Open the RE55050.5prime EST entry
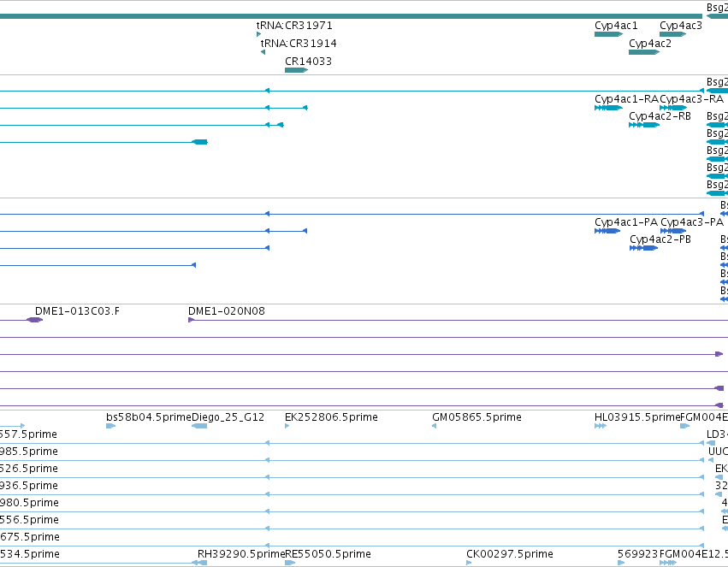This screenshot has height=567, width=728. pos(328,554)
